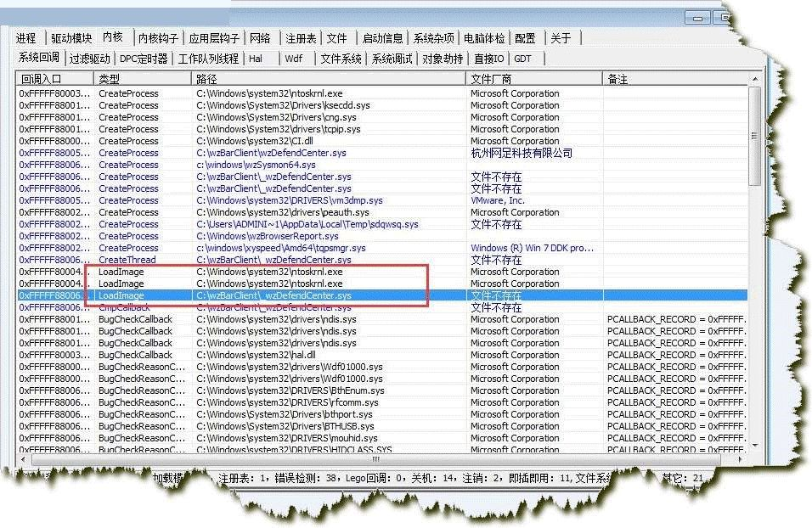
Task: Click 杭州网足科技有限公司 vendor cell
Action: (x=522, y=154)
